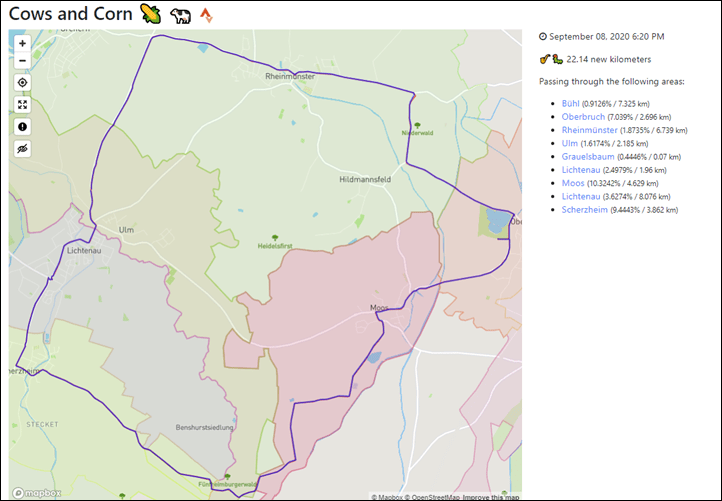The width and height of the screenshot is (722, 501).
Task: Toggle fullscreen map view
Action: 22,105
